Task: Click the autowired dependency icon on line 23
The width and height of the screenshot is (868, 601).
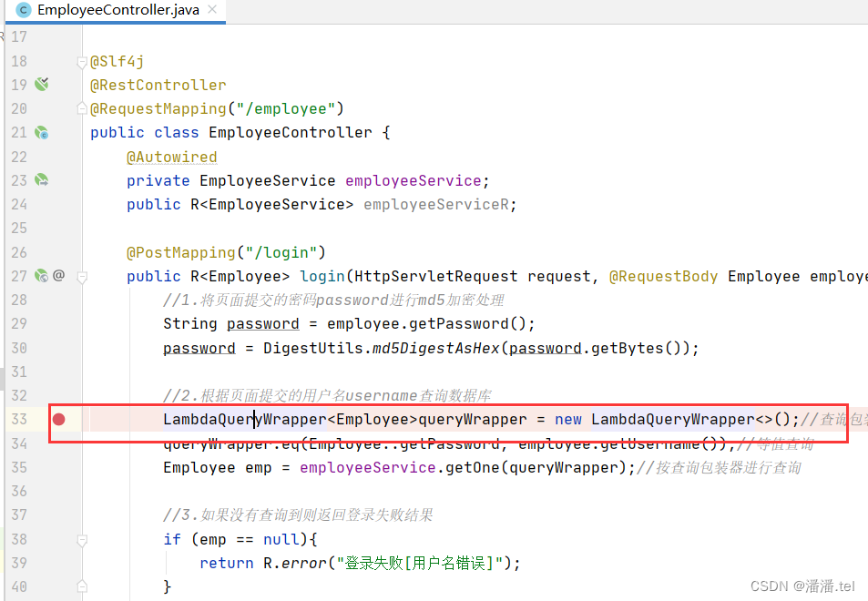Action: click(x=42, y=180)
